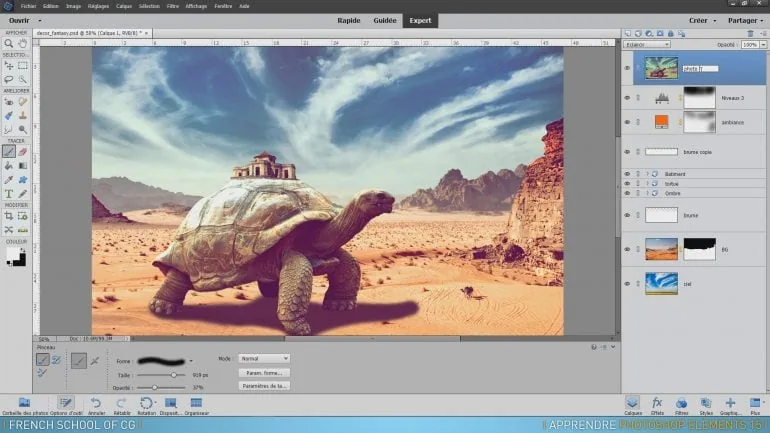
Task: Select the Quick Selection tool
Action: 23,79
